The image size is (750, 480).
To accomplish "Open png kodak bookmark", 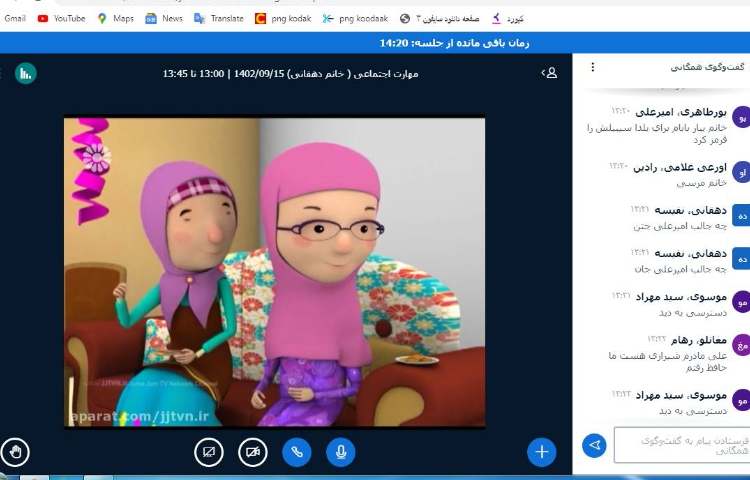I will pos(283,19).
